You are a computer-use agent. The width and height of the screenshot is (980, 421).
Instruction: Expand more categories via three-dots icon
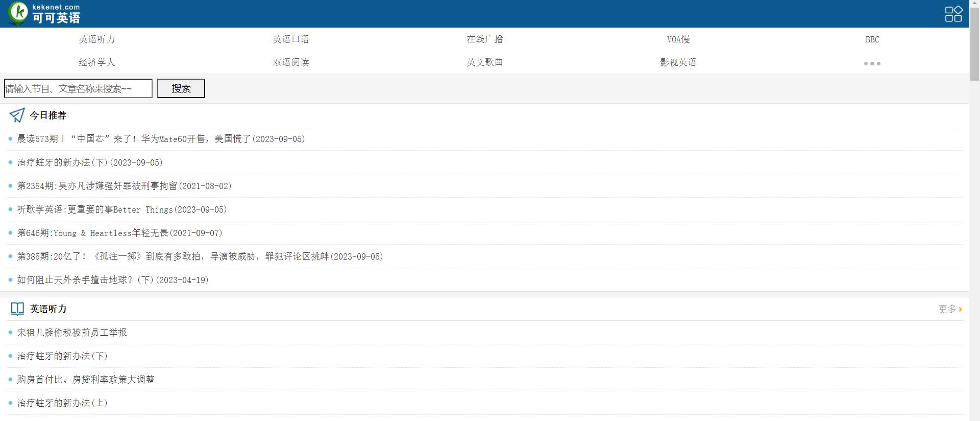pyautogui.click(x=872, y=63)
